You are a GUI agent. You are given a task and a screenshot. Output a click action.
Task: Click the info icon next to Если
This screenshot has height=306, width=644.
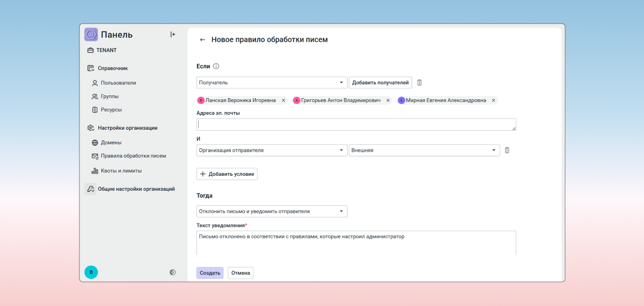(216, 66)
